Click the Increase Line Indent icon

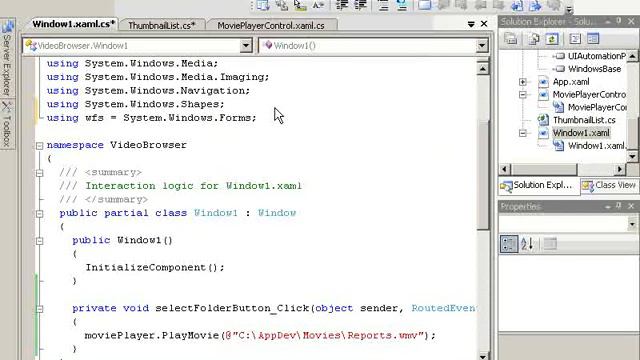pyautogui.click(x=360, y=5)
